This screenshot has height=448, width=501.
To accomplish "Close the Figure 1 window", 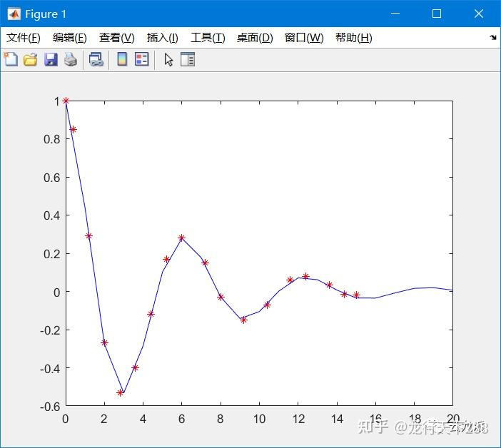I will (479, 14).
